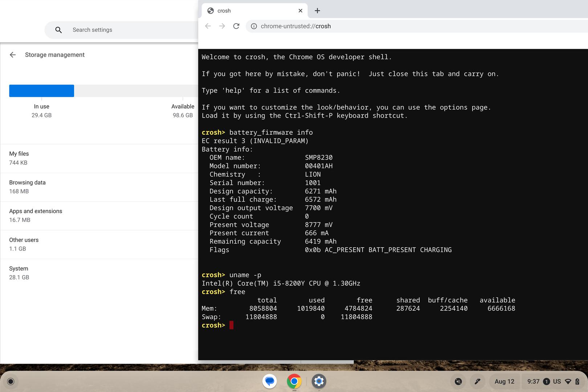This screenshot has height=392, width=588.
Task: View site information icon in address bar
Action: pyautogui.click(x=254, y=26)
